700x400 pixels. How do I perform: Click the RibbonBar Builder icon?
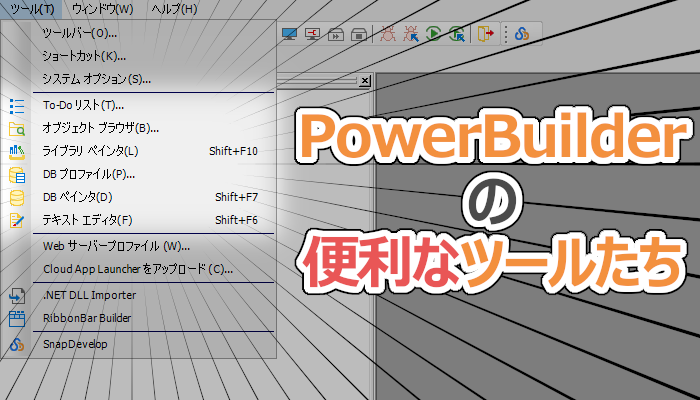coord(17,319)
